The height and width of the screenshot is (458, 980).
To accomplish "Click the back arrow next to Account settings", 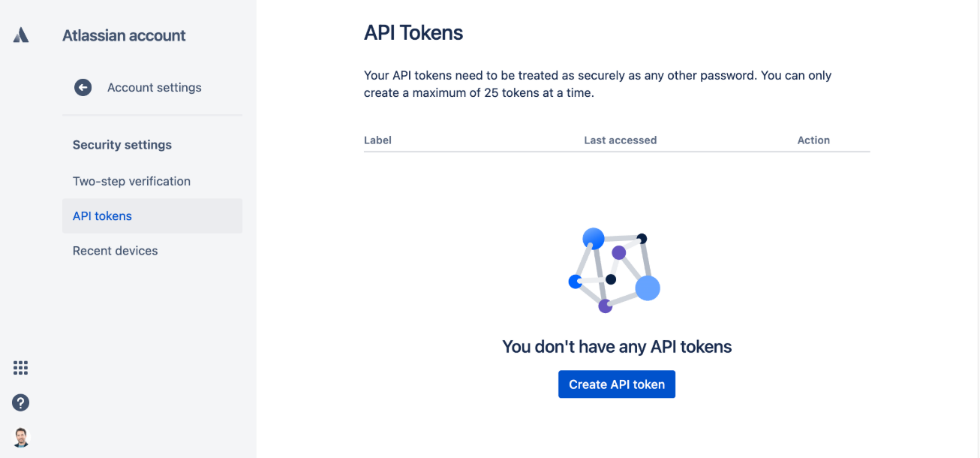I will [83, 87].
